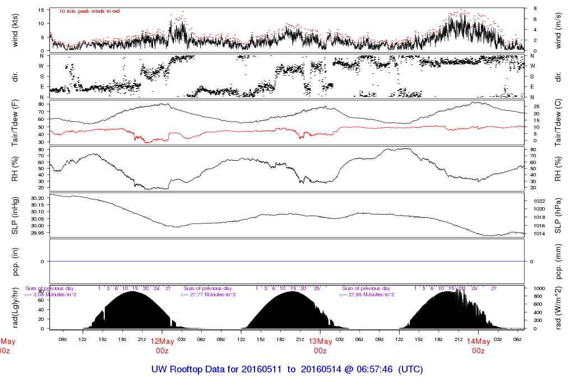Select the 30.15 tick on SLP axis
Viewport: 574px width, 392px height.
(38, 205)
